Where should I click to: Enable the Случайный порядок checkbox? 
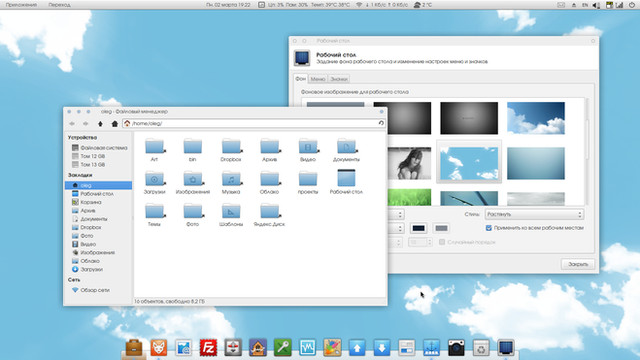tap(442, 242)
